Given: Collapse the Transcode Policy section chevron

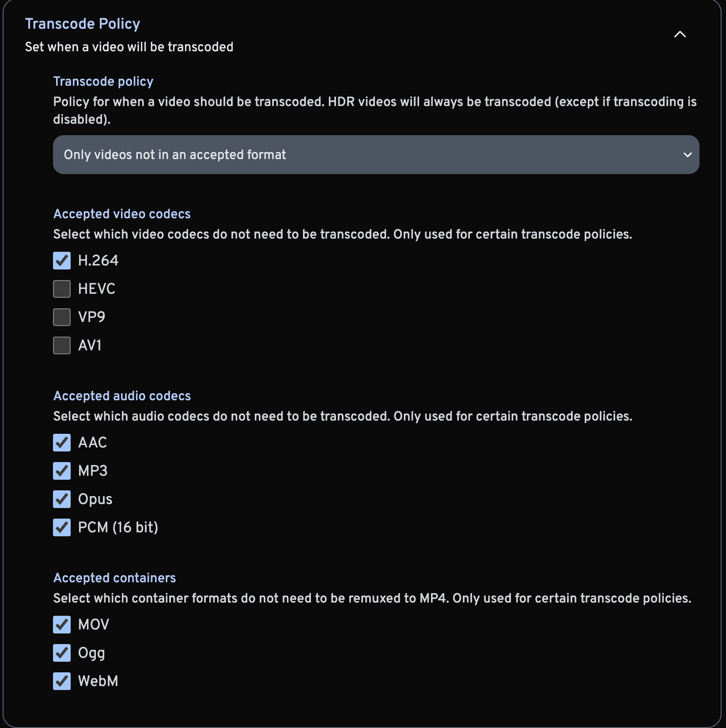Looking at the screenshot, I should pos(680,34).
